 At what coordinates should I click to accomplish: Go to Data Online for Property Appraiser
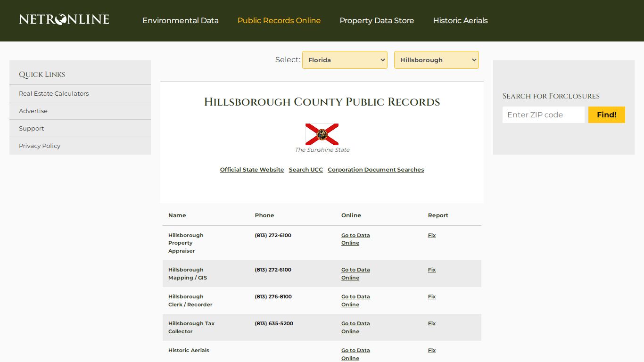pyautogui.click(x=355, y=239)
